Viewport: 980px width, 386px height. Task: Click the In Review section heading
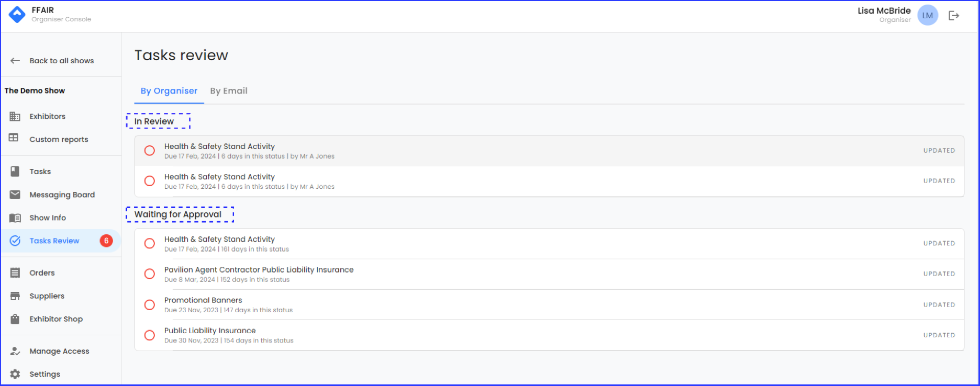[x=154, y=121]
